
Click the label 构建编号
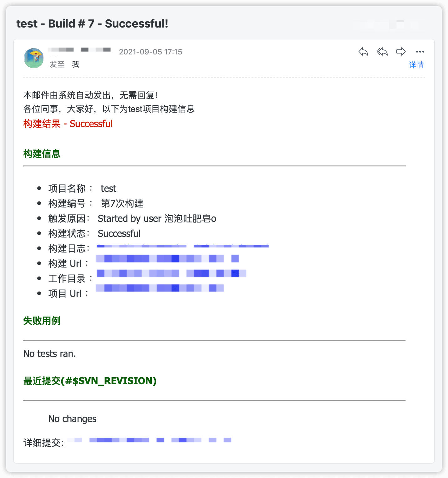click(67, 204)
